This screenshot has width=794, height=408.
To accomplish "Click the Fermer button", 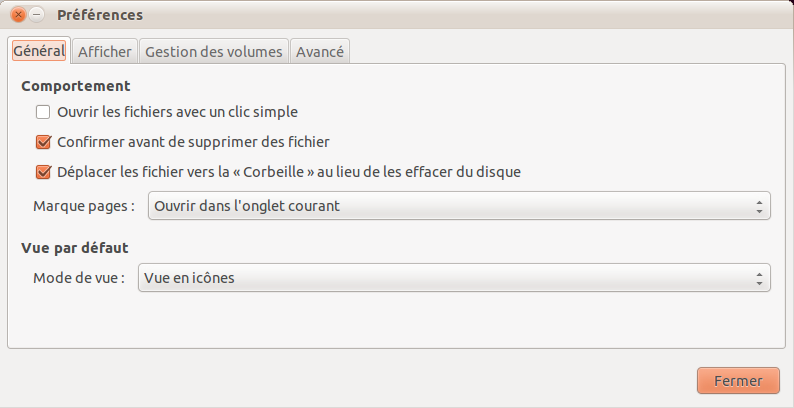I will (738, 381).
